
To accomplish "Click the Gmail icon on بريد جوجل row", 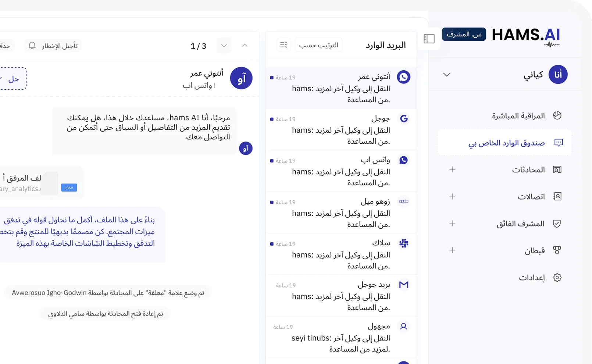I will (x=404, y=285).
